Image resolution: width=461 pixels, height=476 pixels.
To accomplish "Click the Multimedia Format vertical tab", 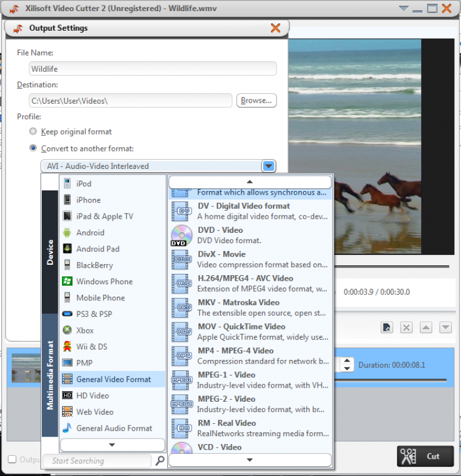I will point(50,375).
